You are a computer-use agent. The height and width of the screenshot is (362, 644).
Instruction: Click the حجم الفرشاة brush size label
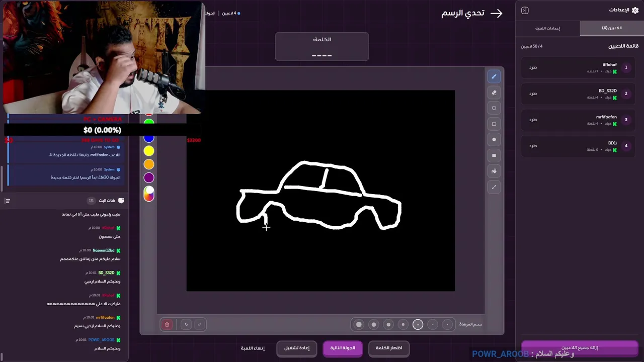click(470, 324)
